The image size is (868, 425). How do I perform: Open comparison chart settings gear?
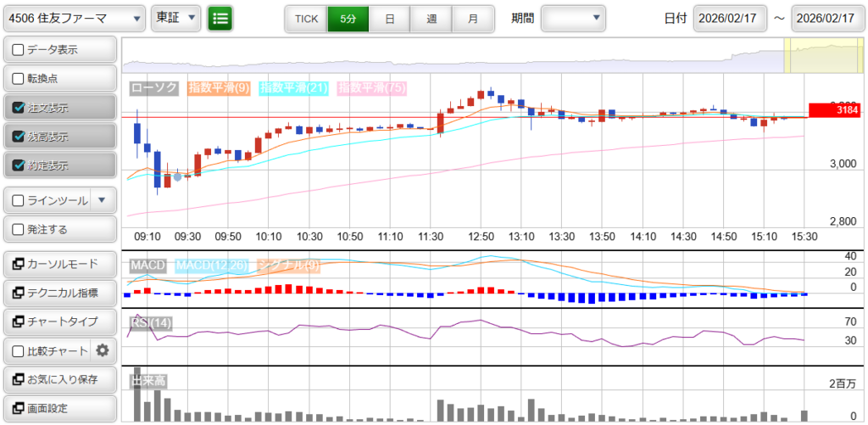click(x=103, y=350)
